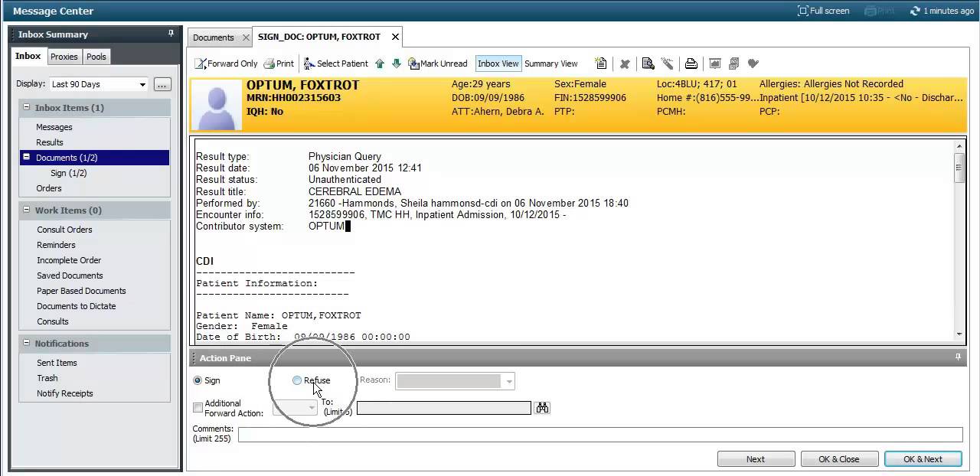The image size is (980, 476).
Task: Open Results in Inbox Items
Action: pos(50,142)
